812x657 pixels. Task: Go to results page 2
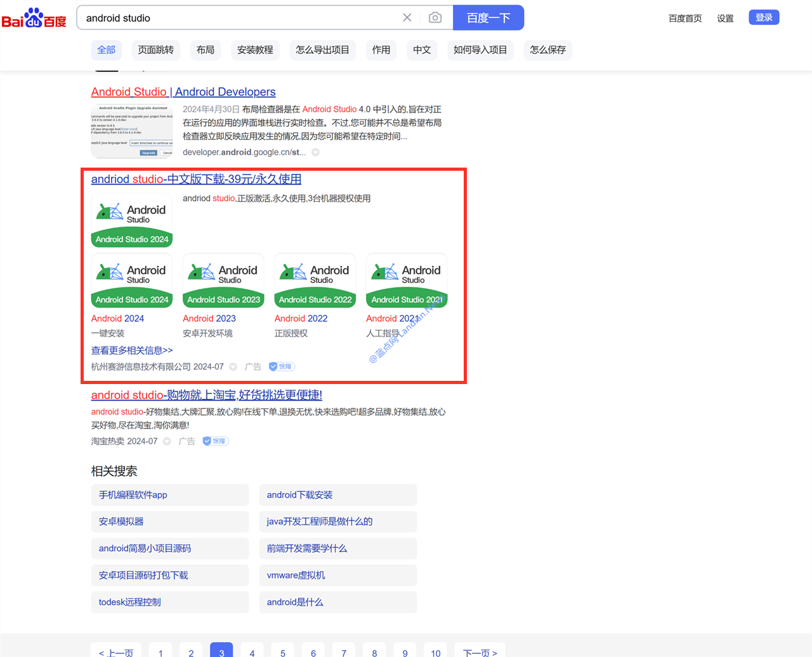click(x=191, y=650)
